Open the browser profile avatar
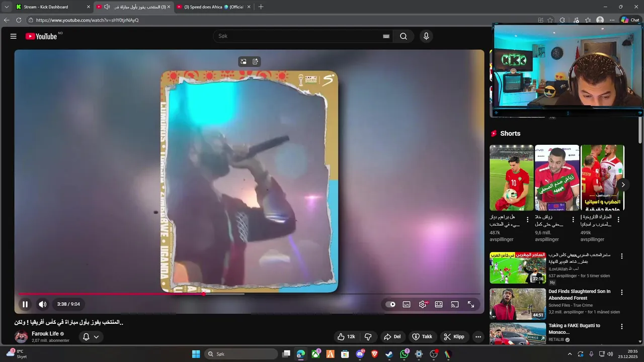Screen dimensions: 644x362 600,20
